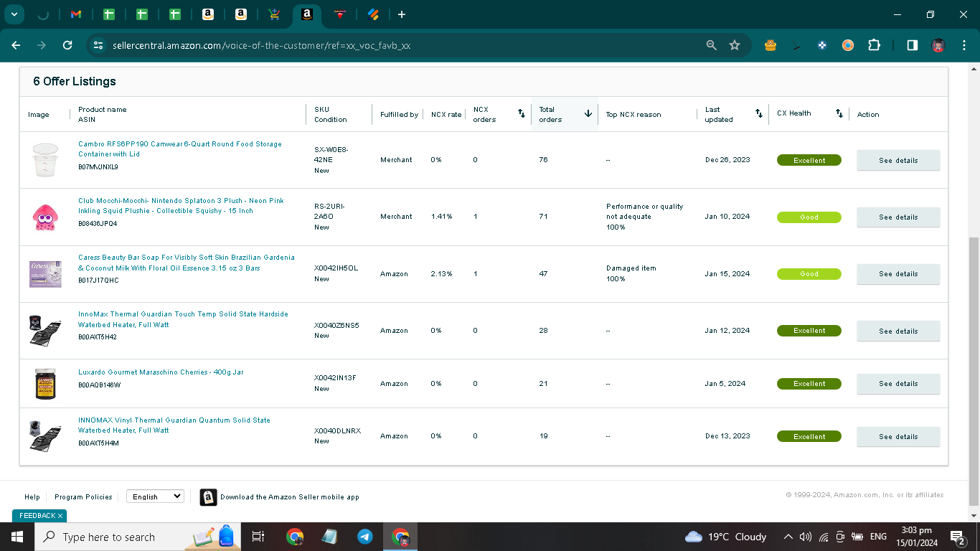Switch to the red icon tab
Viewport: 980px width, 551px height.
point(341,14)
